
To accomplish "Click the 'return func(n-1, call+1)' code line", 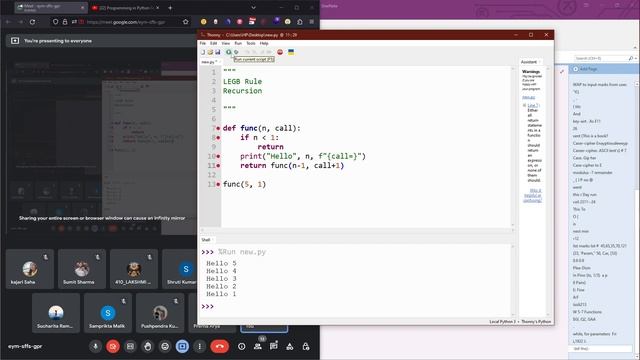I will point(292,166).
